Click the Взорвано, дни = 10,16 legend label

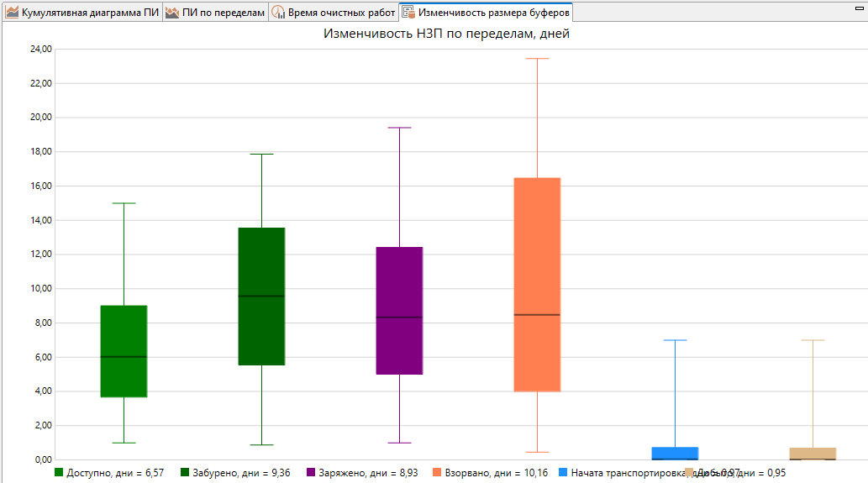(x=497, y=473)
